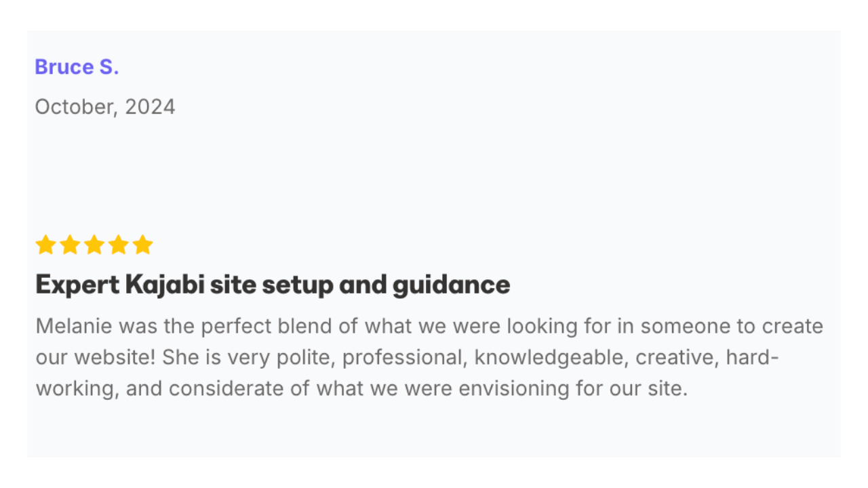The height and width of the screenshot is (488, 868).
Task: Click the surname initial S. in reviewer name
Action: pyautogui.click(x=108, y=67)
